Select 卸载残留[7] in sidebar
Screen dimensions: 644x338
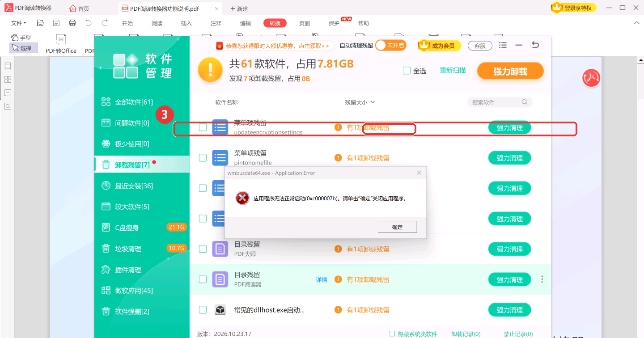142,165
